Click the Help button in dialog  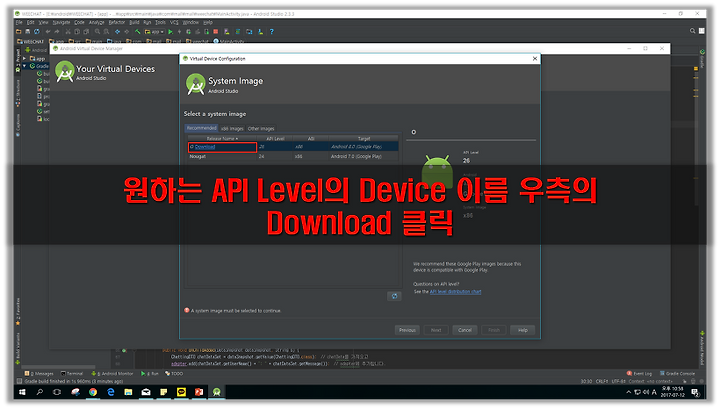pos(523,330)
